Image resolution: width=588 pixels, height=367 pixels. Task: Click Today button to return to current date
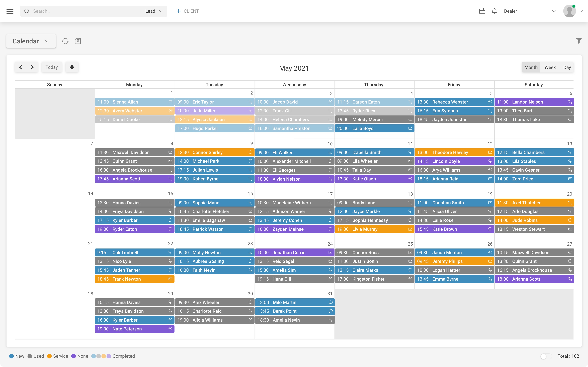point(51,67)
